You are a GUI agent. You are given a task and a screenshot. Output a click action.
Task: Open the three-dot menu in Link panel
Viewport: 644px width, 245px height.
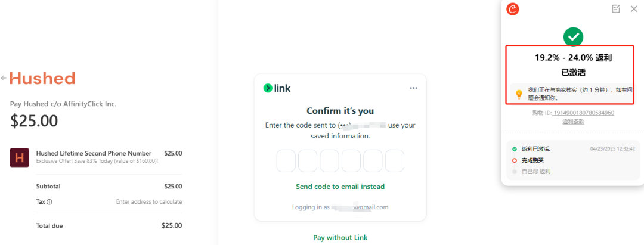click(x=413, y=88)
